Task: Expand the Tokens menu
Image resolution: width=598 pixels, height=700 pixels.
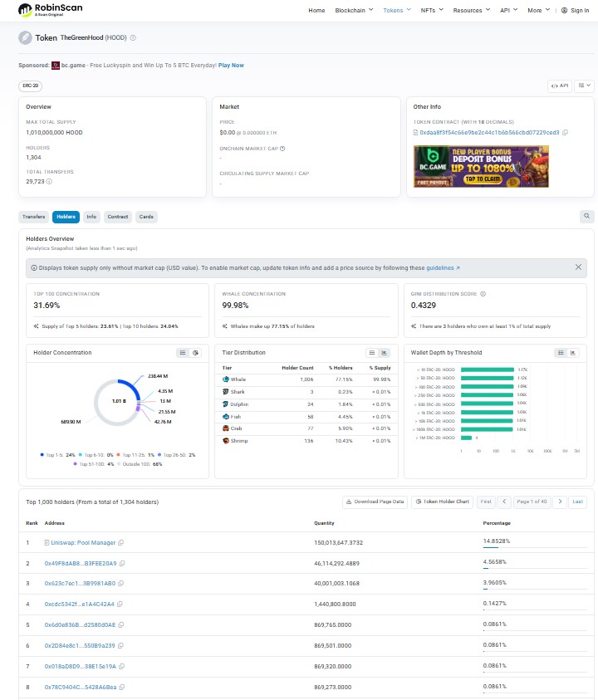Action: [396, 10]
